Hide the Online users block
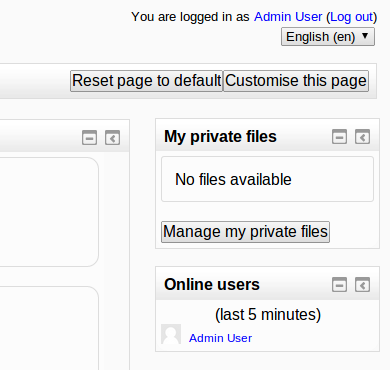The image size is (390, 370). [x=339, y=285]
